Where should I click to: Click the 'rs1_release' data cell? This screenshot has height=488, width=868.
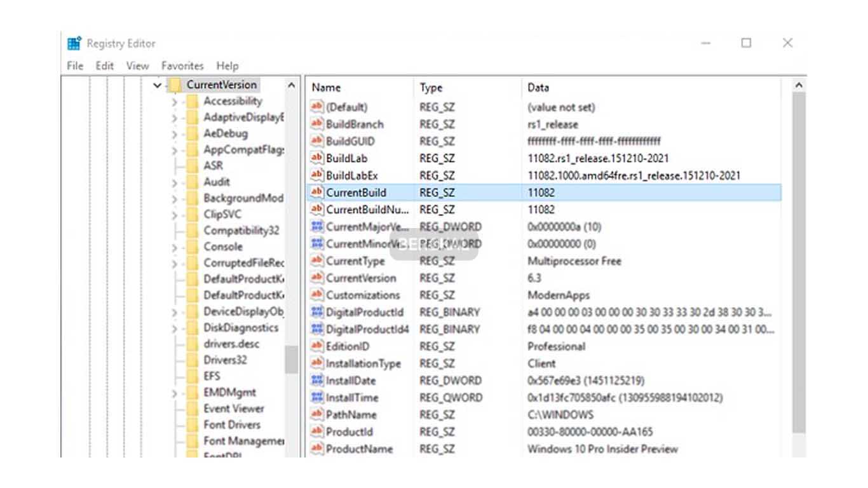553,124
